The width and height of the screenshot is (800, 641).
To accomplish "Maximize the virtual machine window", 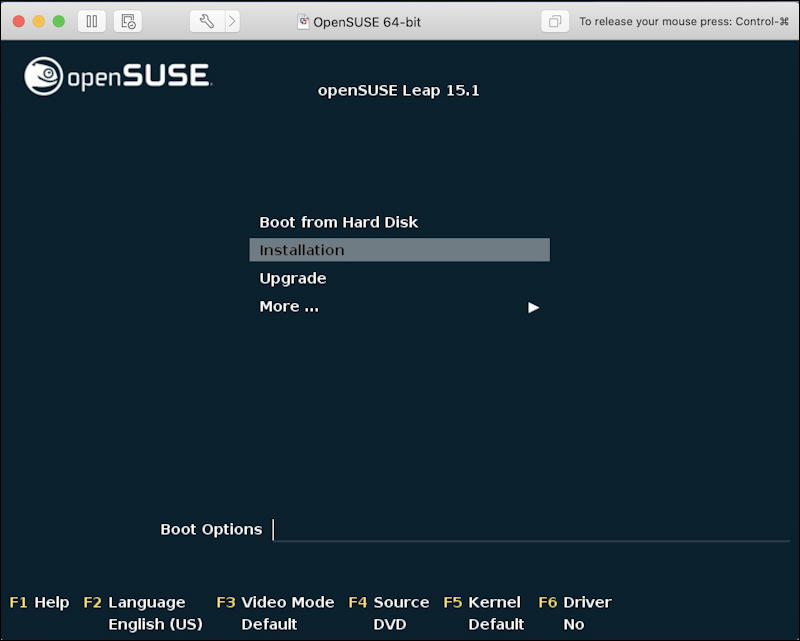I will tap(59, 21).
